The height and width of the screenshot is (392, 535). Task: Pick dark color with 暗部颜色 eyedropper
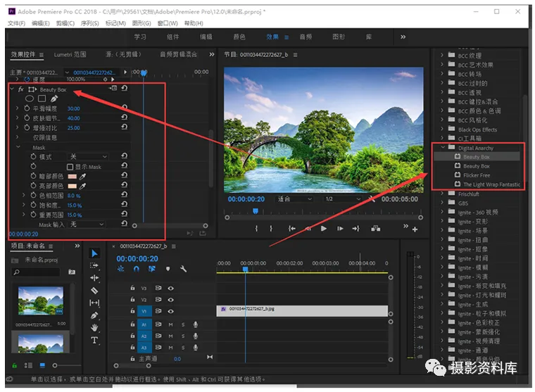tap(82, 177)
